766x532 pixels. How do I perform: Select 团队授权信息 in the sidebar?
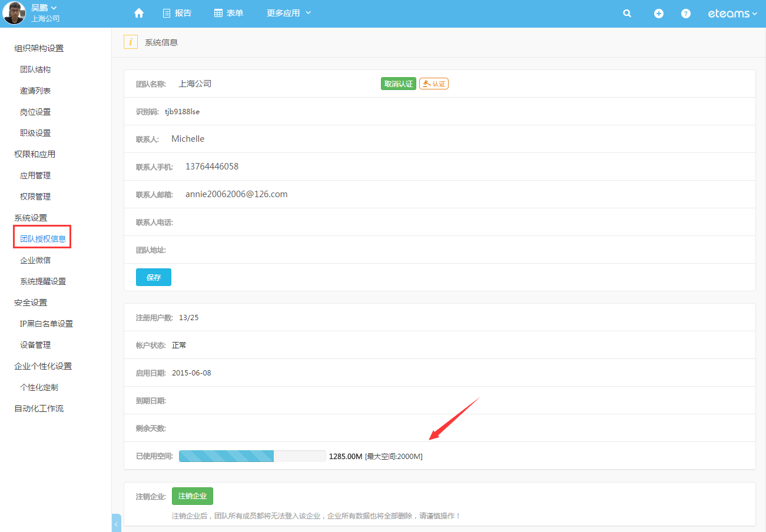tap(43, 239)
